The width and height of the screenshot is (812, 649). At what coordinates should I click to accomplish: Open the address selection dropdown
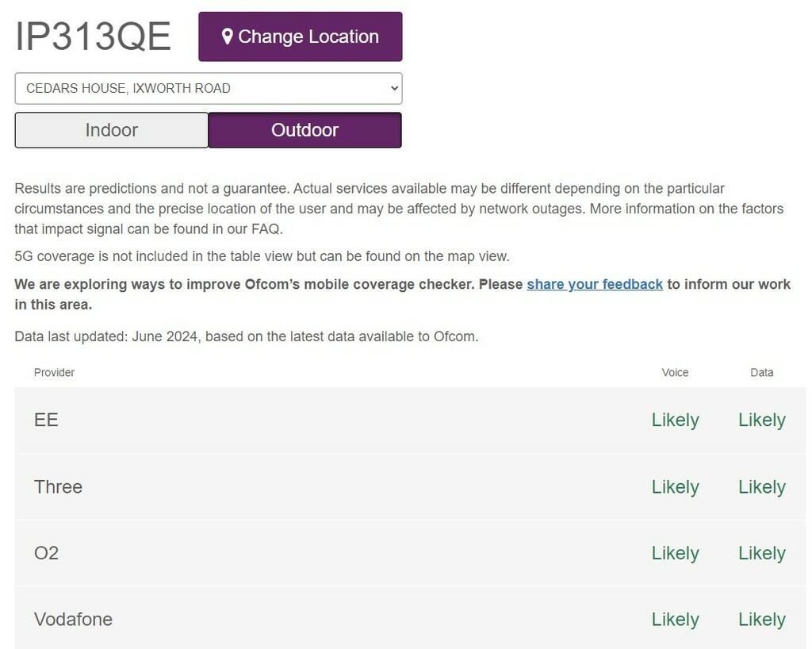[x=208, y=87]
